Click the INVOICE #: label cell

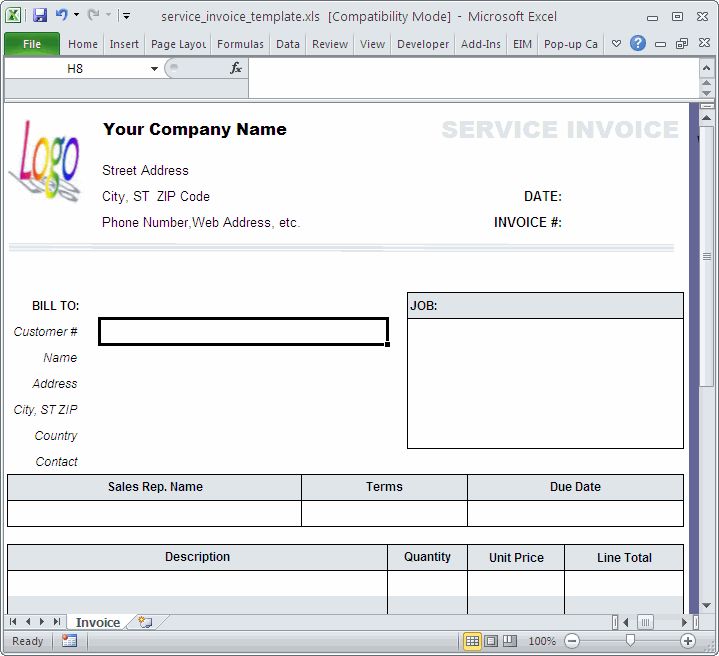(x=527, y=223)
